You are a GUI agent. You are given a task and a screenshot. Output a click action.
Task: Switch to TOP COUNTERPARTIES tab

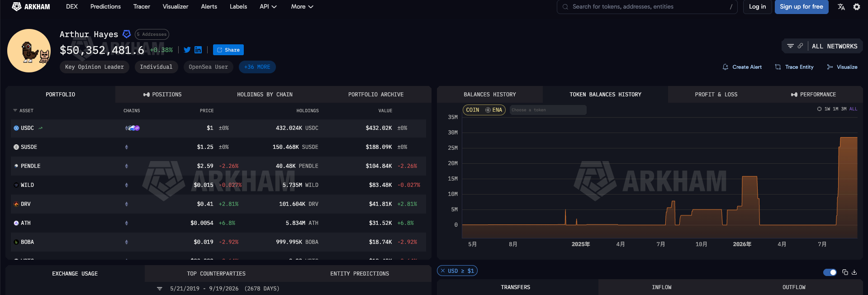(x=216, y=274)
